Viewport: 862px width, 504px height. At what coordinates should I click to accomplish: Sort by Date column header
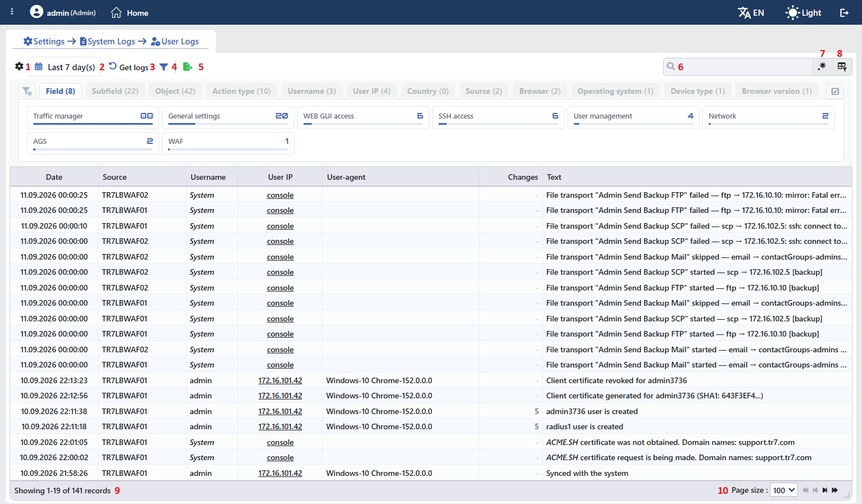54,177
